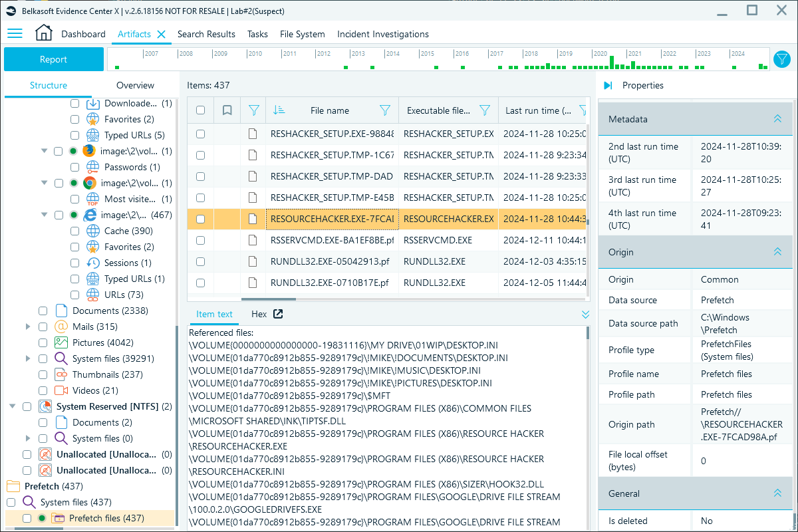Show the Hex view tab
Screen dimensions: 798x532
(x=259, y=314)
